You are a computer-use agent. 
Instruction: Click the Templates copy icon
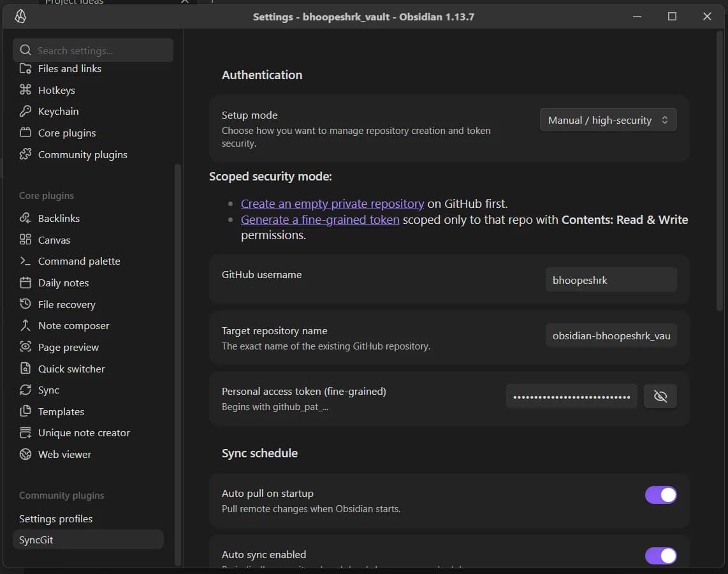click(x=25, y=411)
